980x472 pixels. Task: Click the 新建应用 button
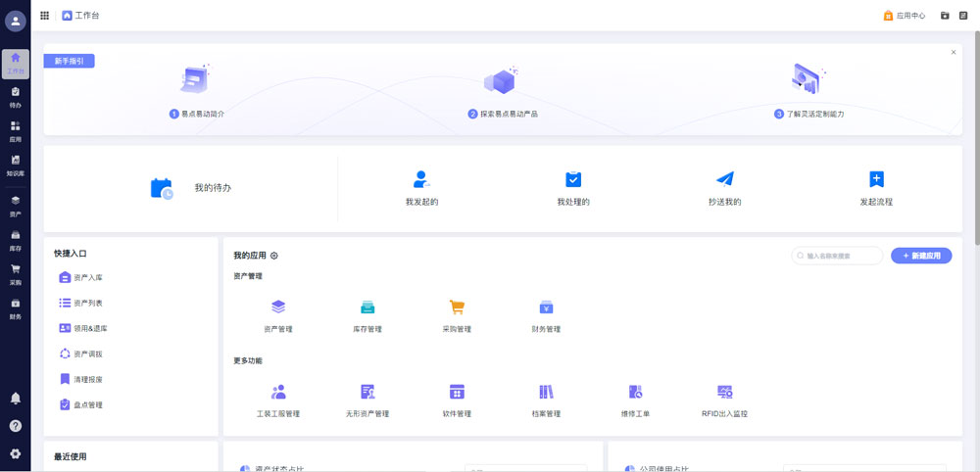pyautogui.click(x=921, y=256)
